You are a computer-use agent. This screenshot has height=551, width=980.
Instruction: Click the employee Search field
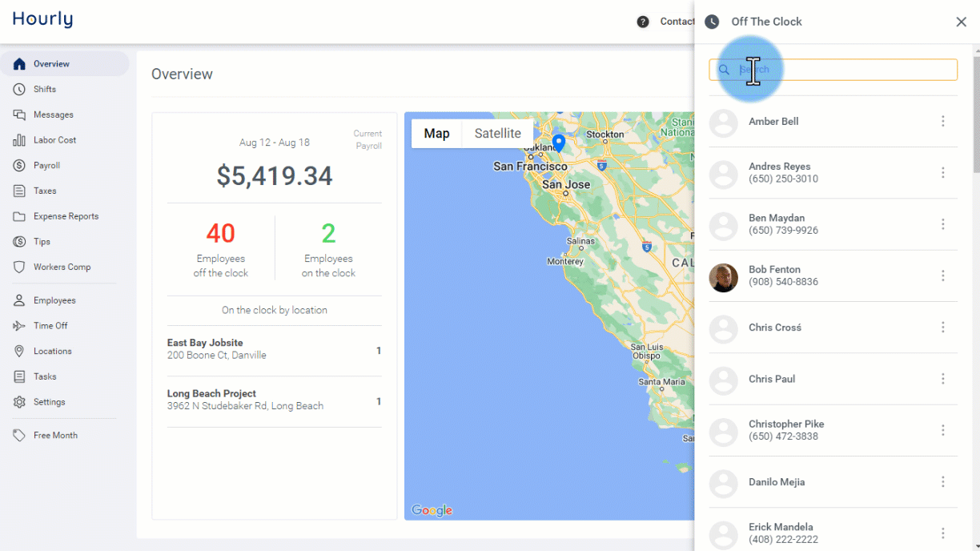(833, 70)
